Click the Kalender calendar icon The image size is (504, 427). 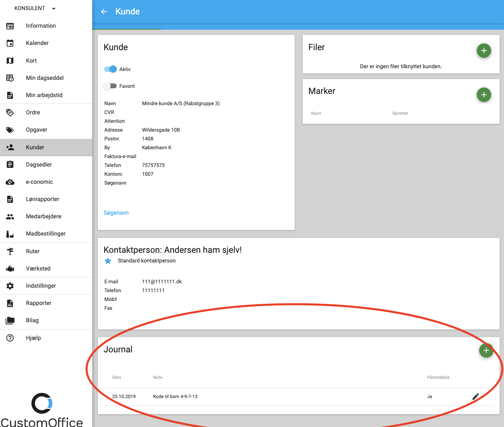tap(10, 43)
